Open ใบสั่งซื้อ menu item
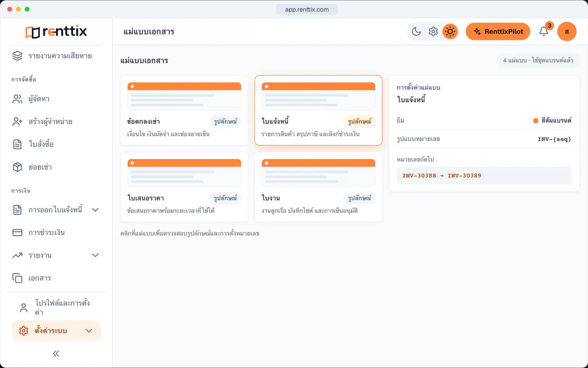The image size is (588, 368). pyautogui.click(x=56, y=144)
